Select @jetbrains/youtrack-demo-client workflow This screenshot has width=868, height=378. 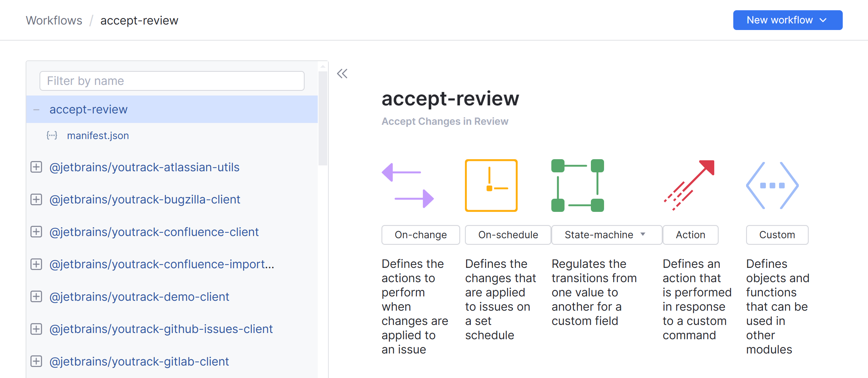pos(139,297)
